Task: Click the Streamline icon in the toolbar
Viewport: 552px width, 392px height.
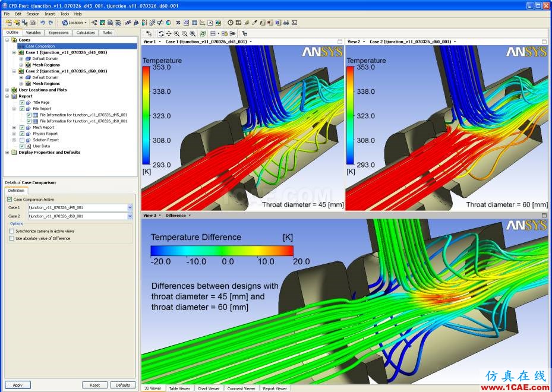Action: click(110, 23)
